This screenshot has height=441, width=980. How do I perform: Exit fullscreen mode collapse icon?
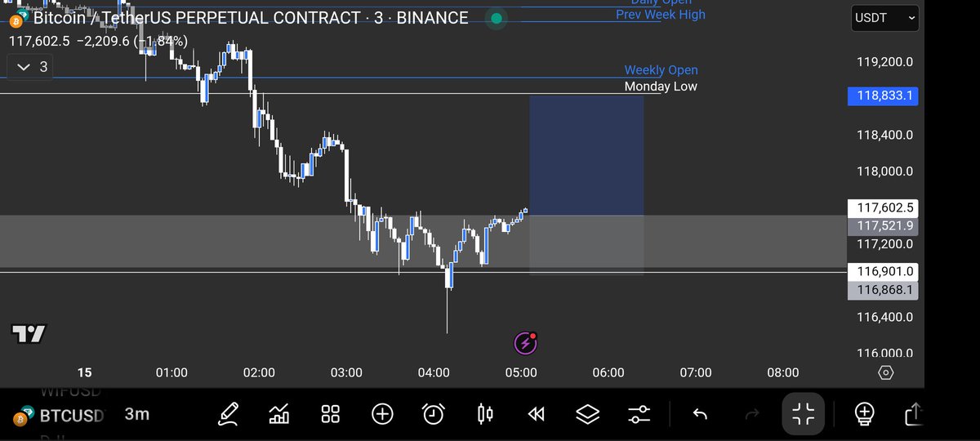click(804, 414)
